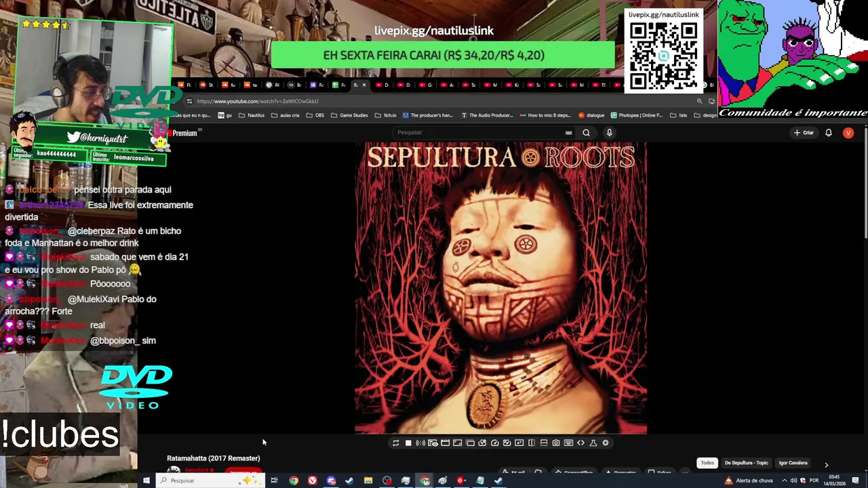Click the clapperboard icon in player toolbar
The height and width of the screenshot is (488, 868).
coord(446,443)
